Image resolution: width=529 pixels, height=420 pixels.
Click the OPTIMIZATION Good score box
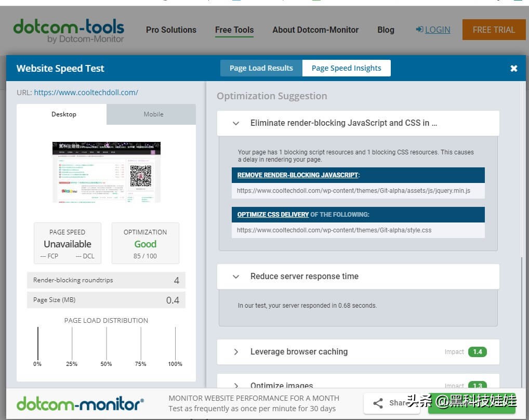[145, 243]
